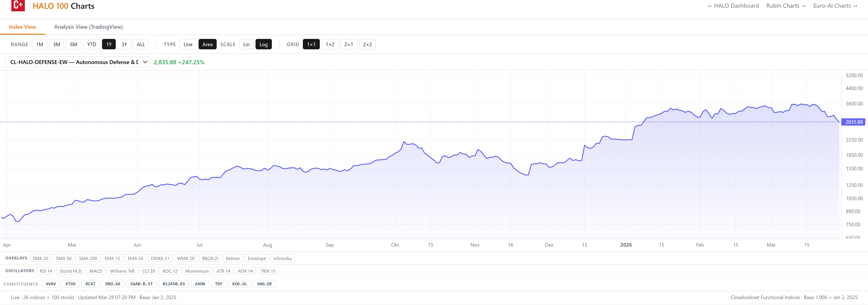Open the AVAV constituent chart
This screenshot has height=305, width=868.
(x=50, y=284)
